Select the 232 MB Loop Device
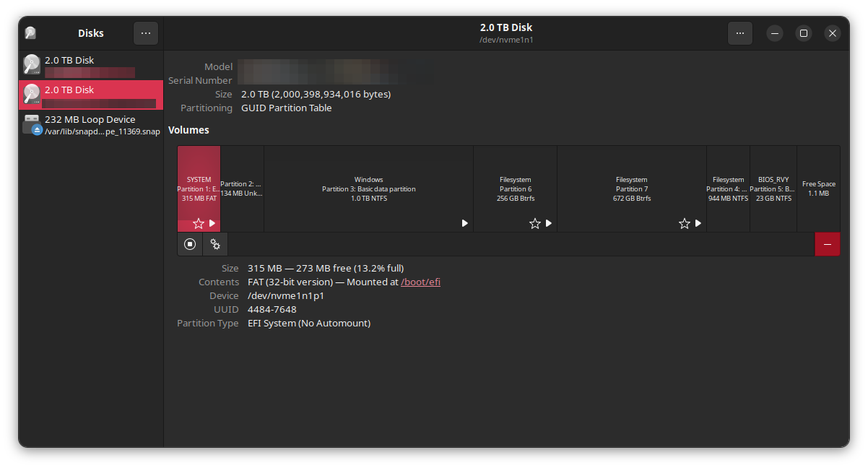This screenshot has height=468, width=868. pos(90,124)
